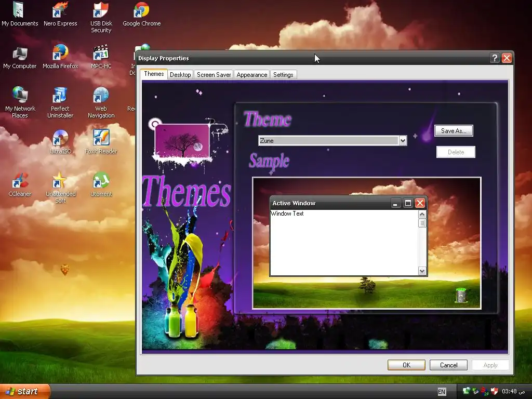The image size is (532, 399).
Task: Click the Safely Remove Hardware tray icon
Action: point(476,391)
